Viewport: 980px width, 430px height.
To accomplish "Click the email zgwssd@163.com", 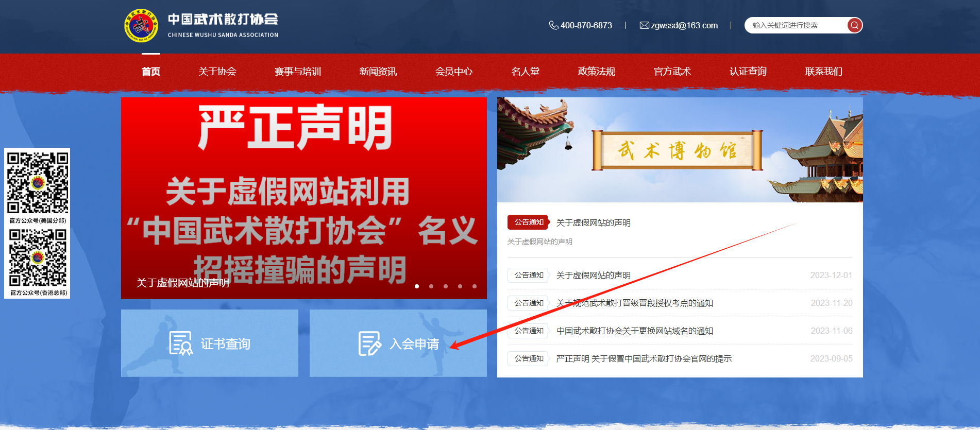I will pos(684,25).
